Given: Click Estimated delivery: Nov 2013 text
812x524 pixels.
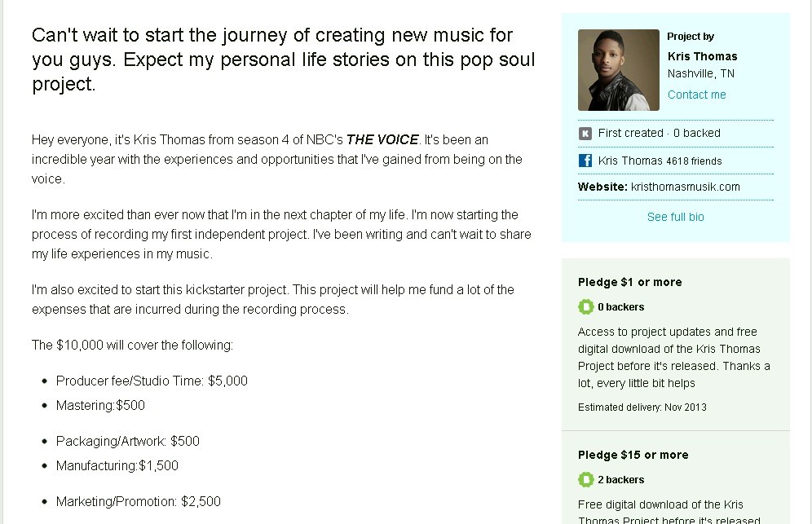Looking at the screenshot, I should click(x=642, y=407).
